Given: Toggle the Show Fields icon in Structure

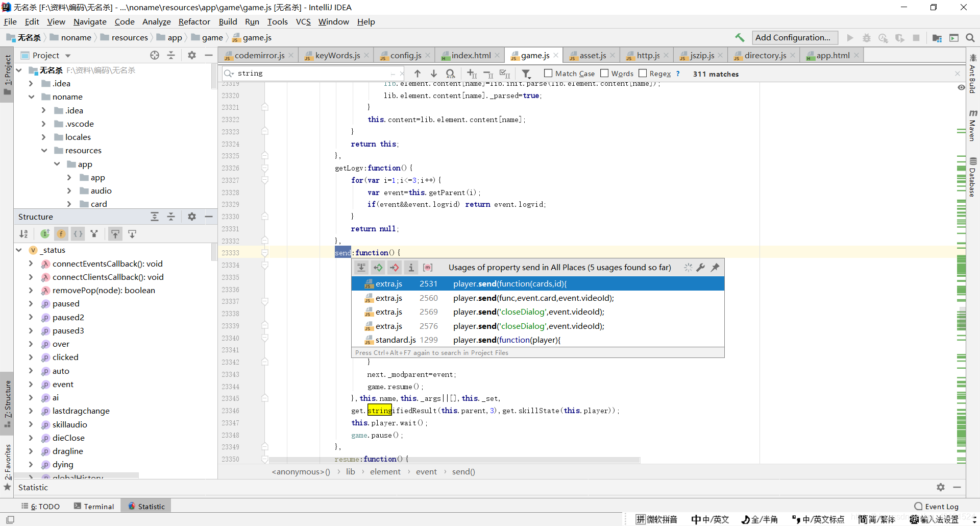Looking at the screenshot, I should [x=61, y=234].
